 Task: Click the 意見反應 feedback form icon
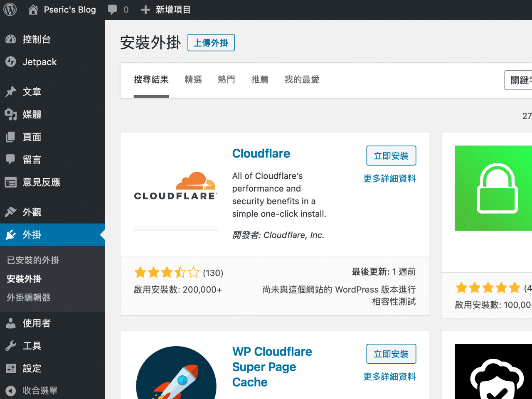click(x=11, y=182)
